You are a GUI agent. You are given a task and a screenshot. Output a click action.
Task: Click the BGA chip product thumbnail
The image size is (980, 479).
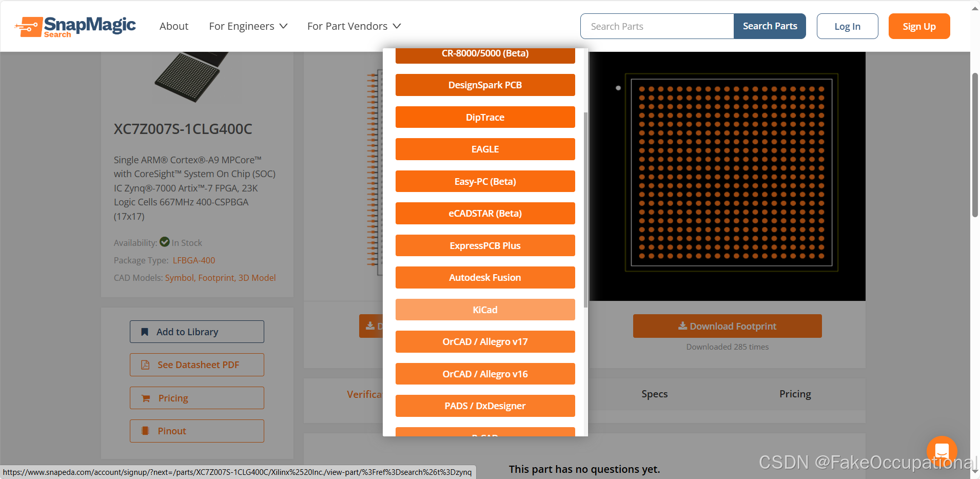coord(192,76)
